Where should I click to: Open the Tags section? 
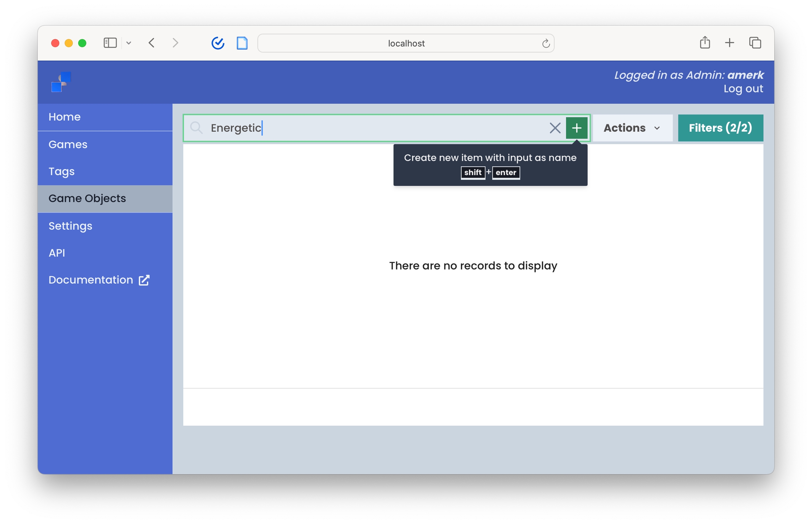tap(105, 172)
